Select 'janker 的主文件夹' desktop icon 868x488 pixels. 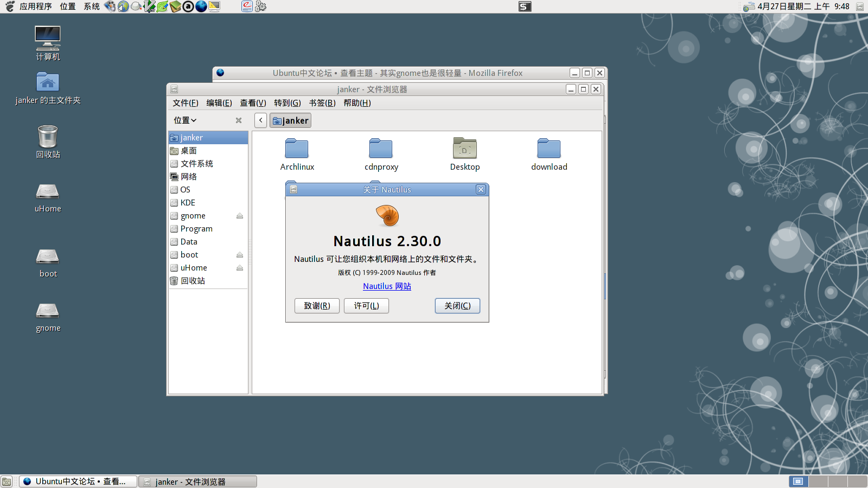point(48,89)
